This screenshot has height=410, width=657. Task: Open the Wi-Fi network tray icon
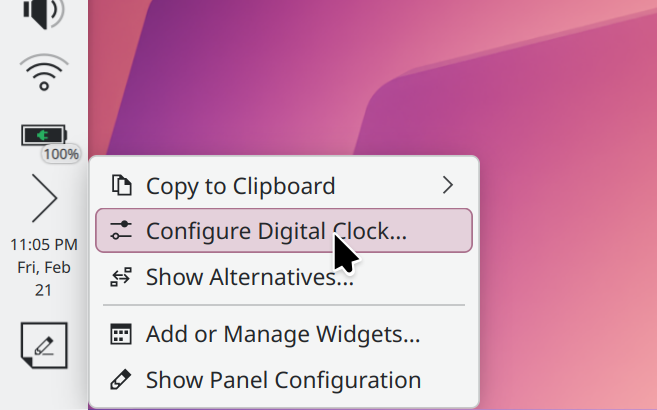(x=43, y=73)
